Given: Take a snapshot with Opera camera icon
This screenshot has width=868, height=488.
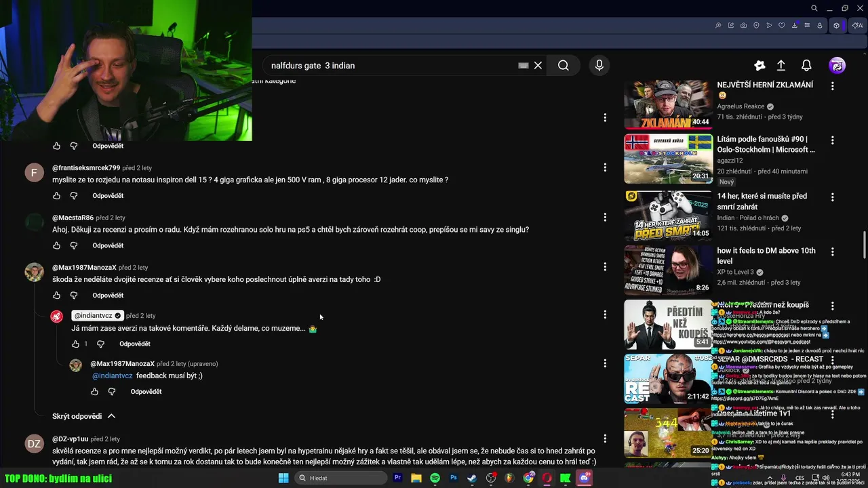Looking at the screenshot, I should click(743, 26).
